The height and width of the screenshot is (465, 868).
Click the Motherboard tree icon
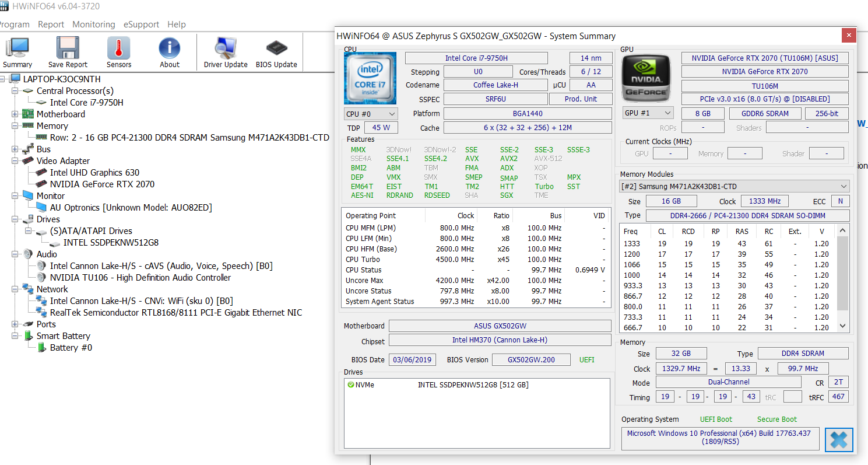coord(28,114)
